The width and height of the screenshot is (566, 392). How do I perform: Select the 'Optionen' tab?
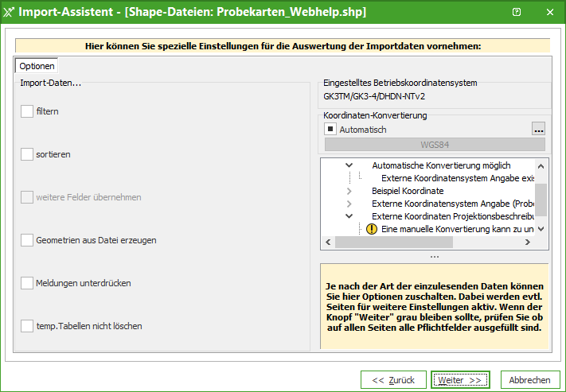(x=37, y=67)
